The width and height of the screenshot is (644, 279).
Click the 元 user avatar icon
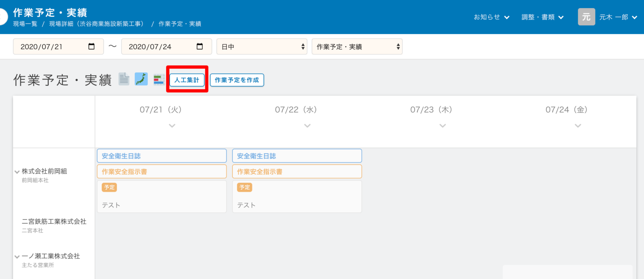coord(586,17)
